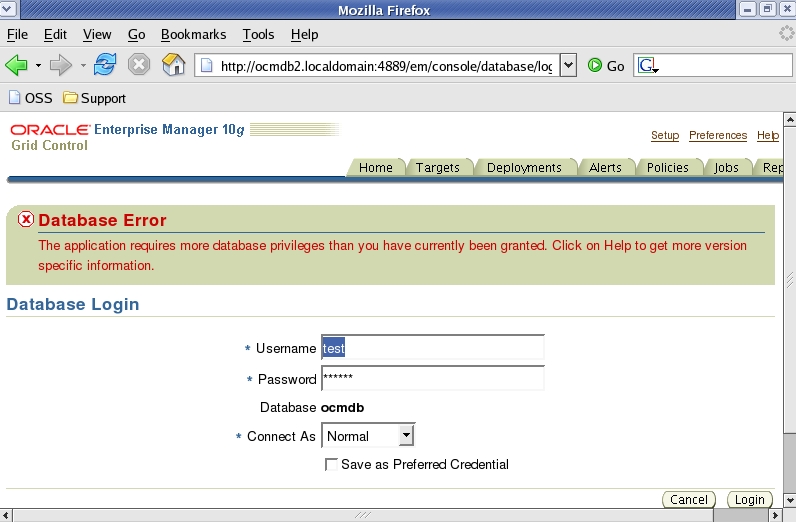Switch to the Jobs tab
The width and height of the screenshot is (796, 522).
tap(726, 168)
